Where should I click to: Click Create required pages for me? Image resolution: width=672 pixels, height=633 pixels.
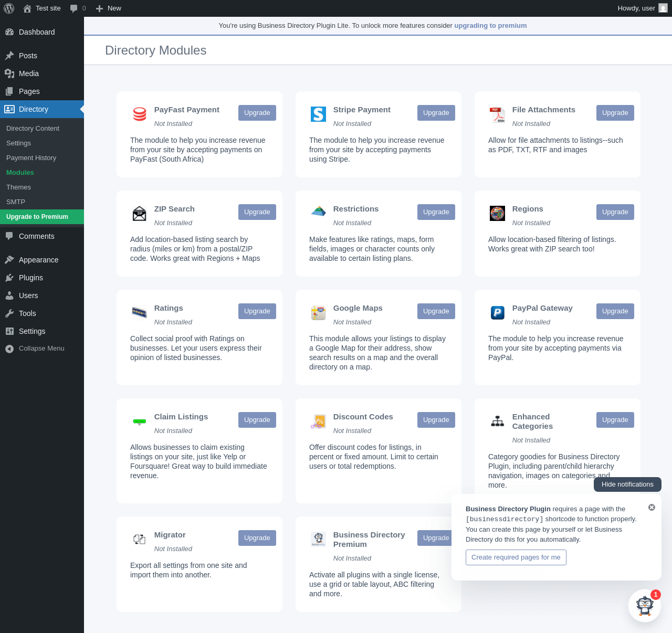tap(516, 557)
